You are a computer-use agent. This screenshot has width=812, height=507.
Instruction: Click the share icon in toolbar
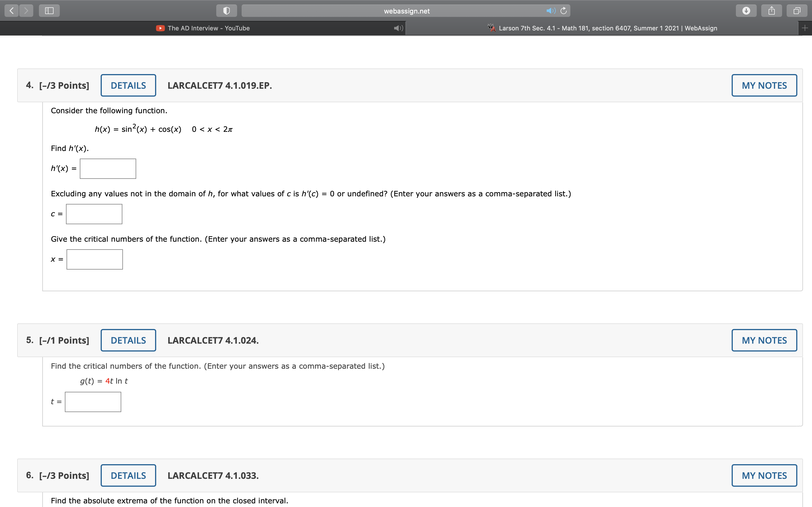pos(772,11)
